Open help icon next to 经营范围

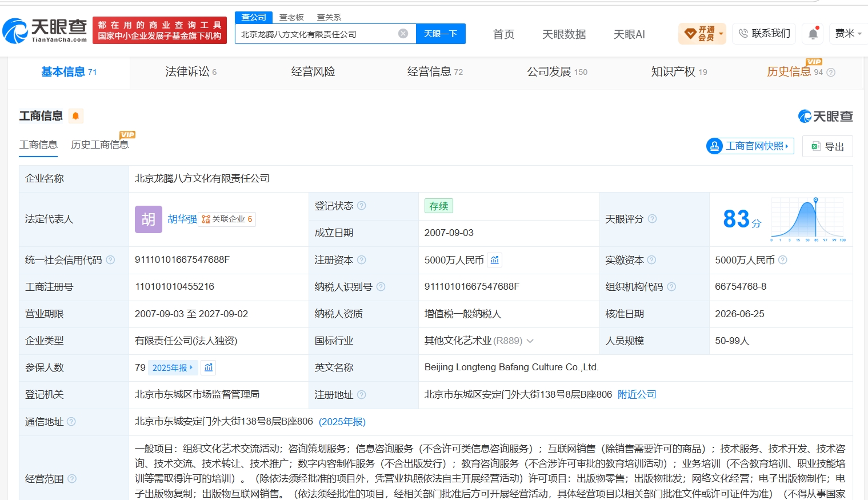click(72, 479)
